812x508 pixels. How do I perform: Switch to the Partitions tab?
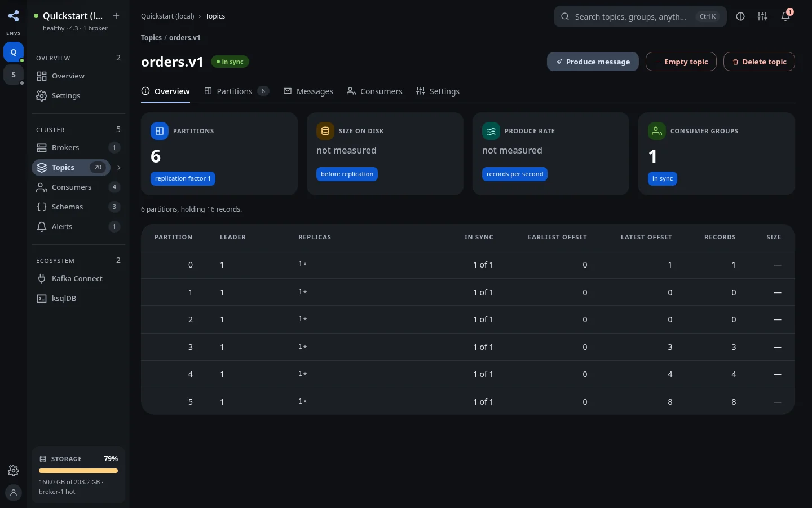click(236, 91)
